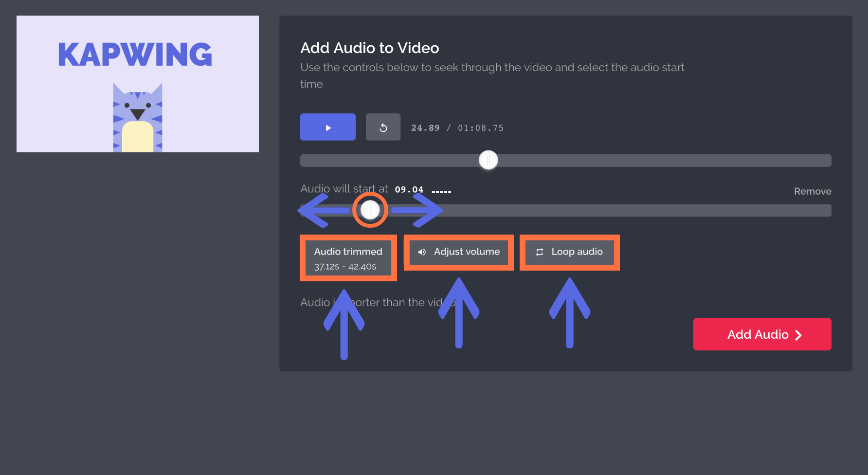Remove the added audio track

click(x=812, y=191)
